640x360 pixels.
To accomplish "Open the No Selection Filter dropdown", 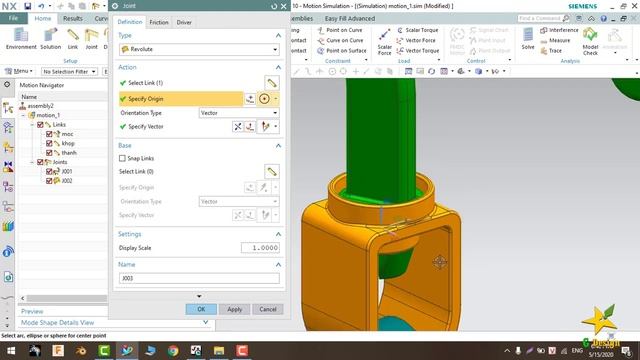I will [69, 71].
